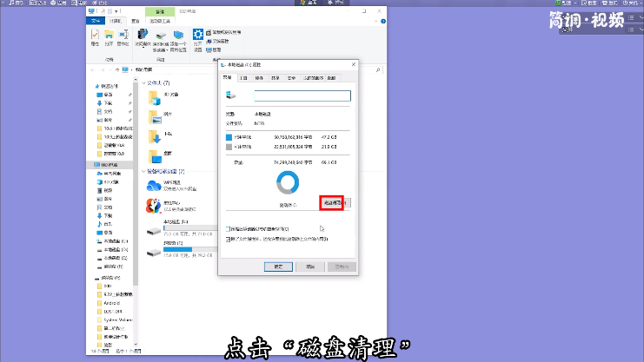644x362 pixels.
Task: Click the Cancel button in properties dialog
Action: coord(309,267)
